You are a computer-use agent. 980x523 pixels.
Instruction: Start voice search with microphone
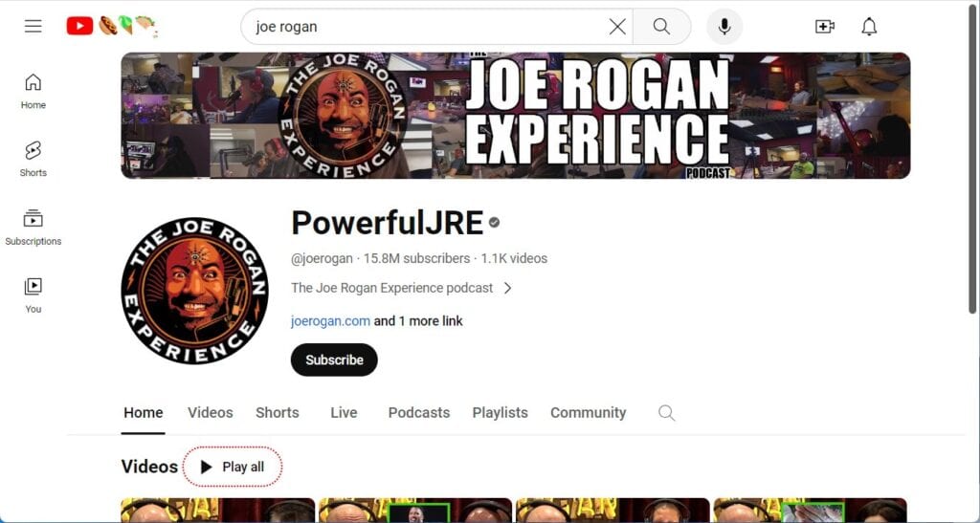[x=724, y=26]
